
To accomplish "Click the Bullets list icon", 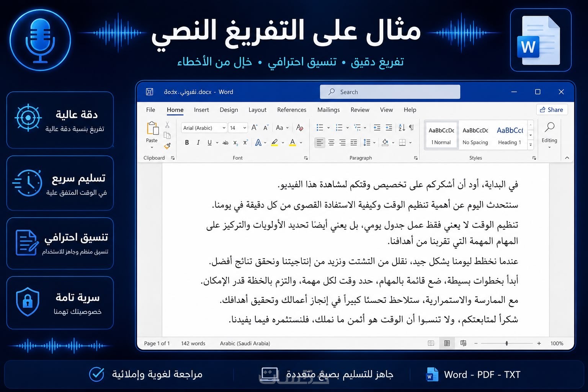I will [x=320, y=127].
